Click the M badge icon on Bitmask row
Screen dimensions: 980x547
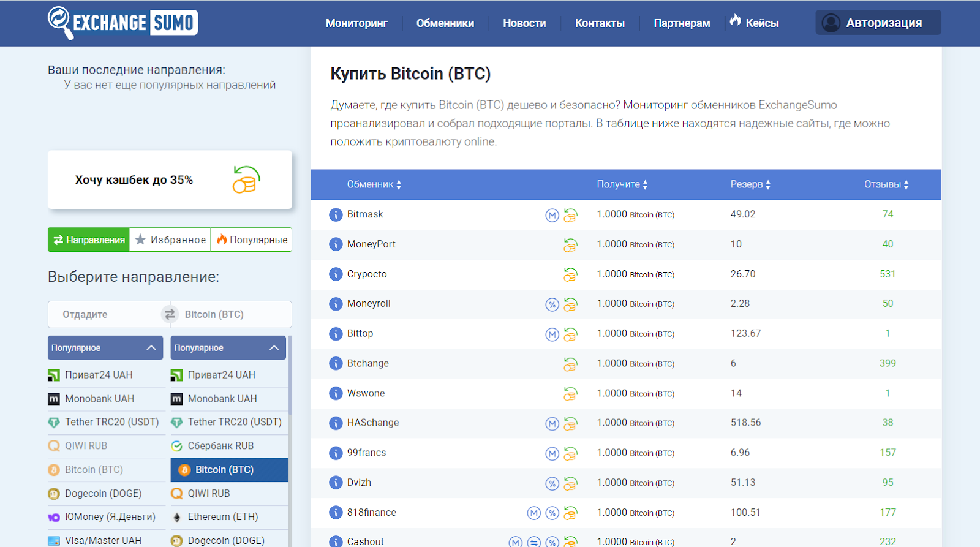pyautogui.click(x=552, y=215)
